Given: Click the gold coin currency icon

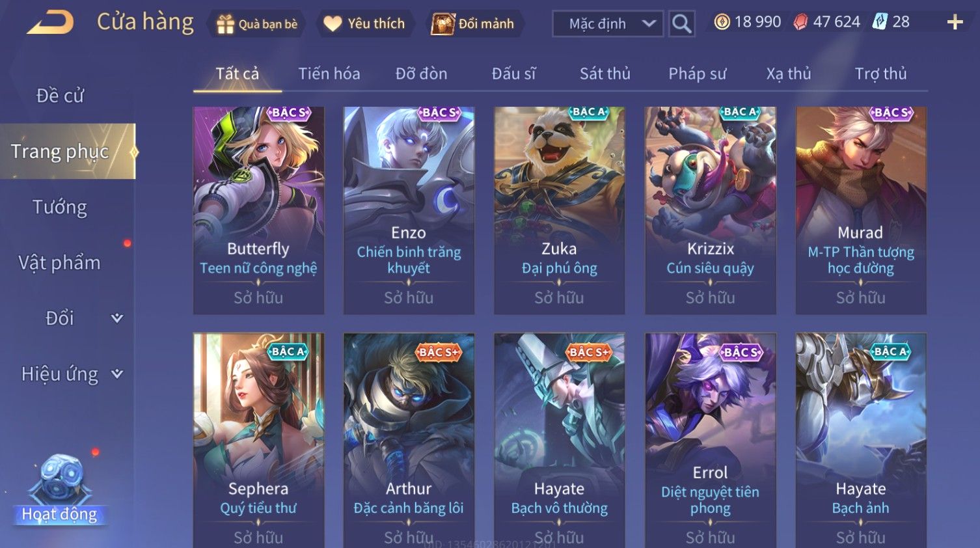Looking at the screenshot, I should tap(722, 22).
